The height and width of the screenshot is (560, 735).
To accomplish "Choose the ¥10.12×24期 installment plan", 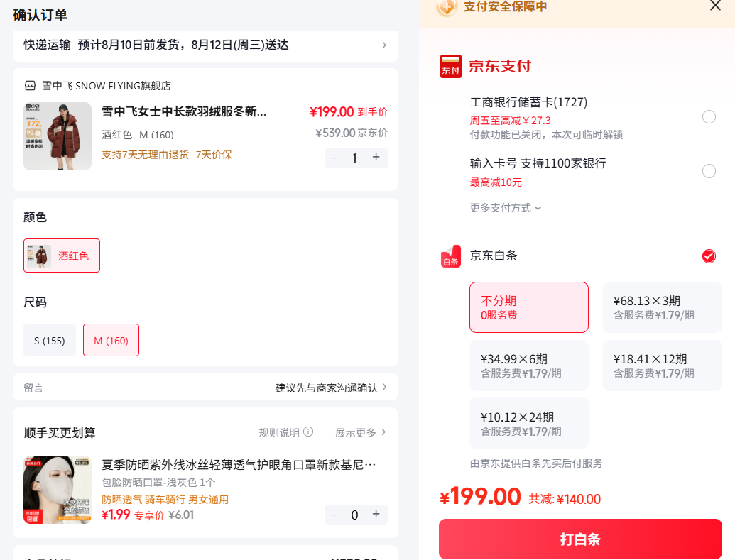I will point(529,423).
